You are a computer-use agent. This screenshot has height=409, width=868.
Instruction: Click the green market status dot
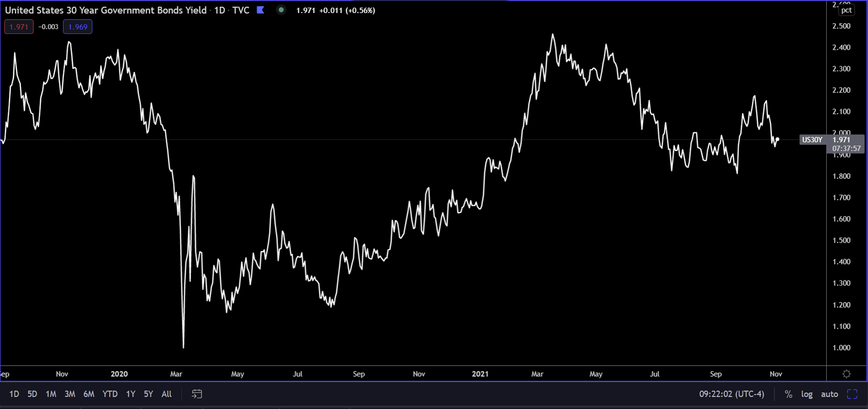[x=281, y=10]
